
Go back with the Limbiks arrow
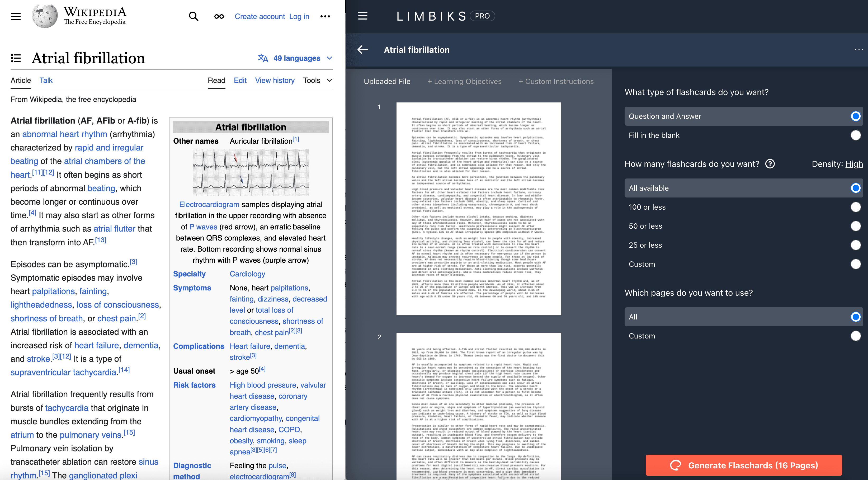coord(362,50)
